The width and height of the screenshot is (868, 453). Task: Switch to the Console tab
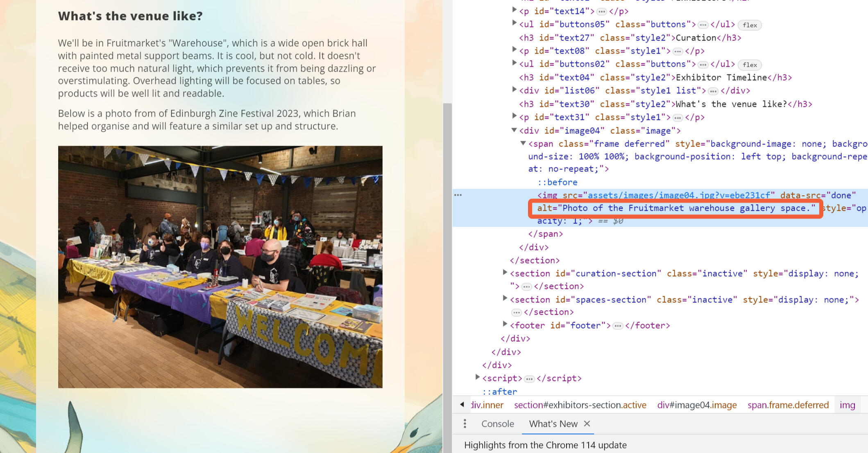497,424
